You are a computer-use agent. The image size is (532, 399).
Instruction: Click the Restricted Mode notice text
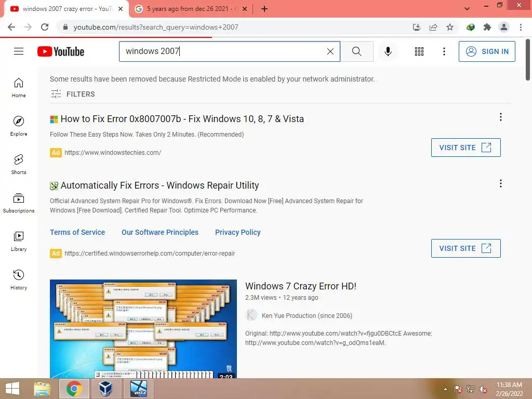(212, 79)
